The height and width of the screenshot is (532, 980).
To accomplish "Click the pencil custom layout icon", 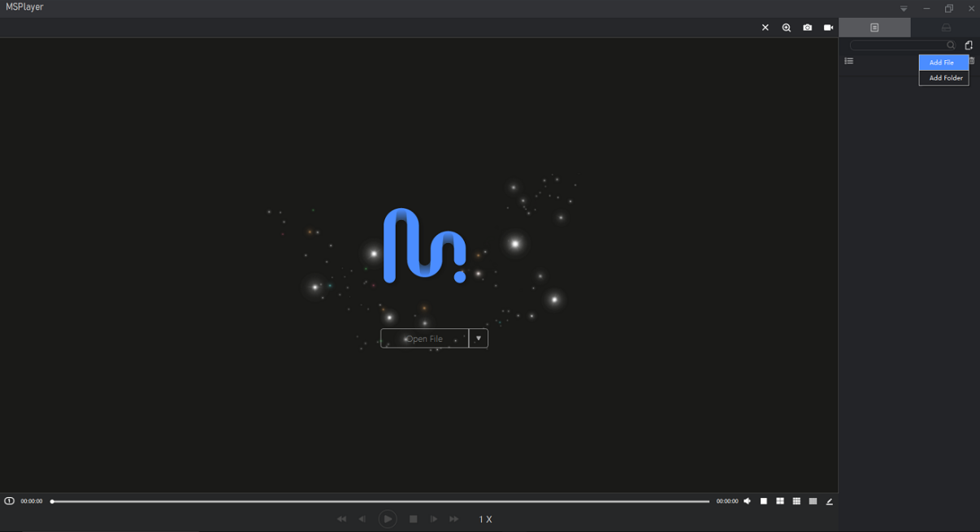I will pos(830,501).
